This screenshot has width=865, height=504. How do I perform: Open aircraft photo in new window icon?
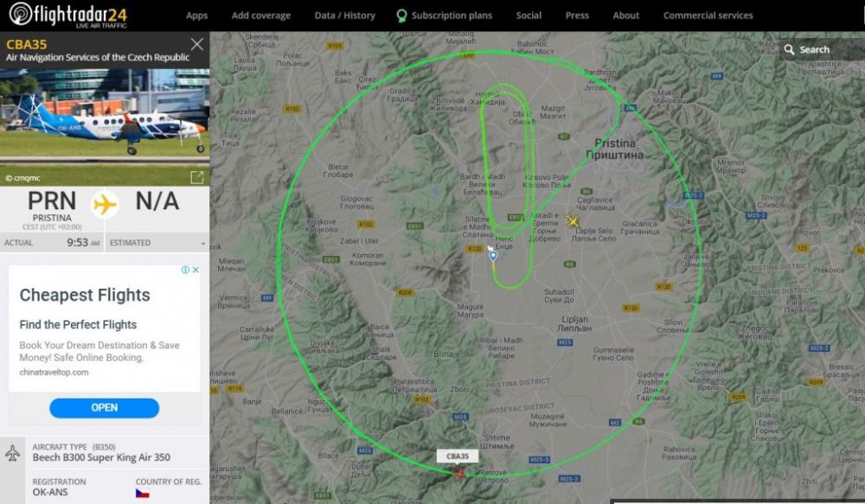(x=197, y=177)
